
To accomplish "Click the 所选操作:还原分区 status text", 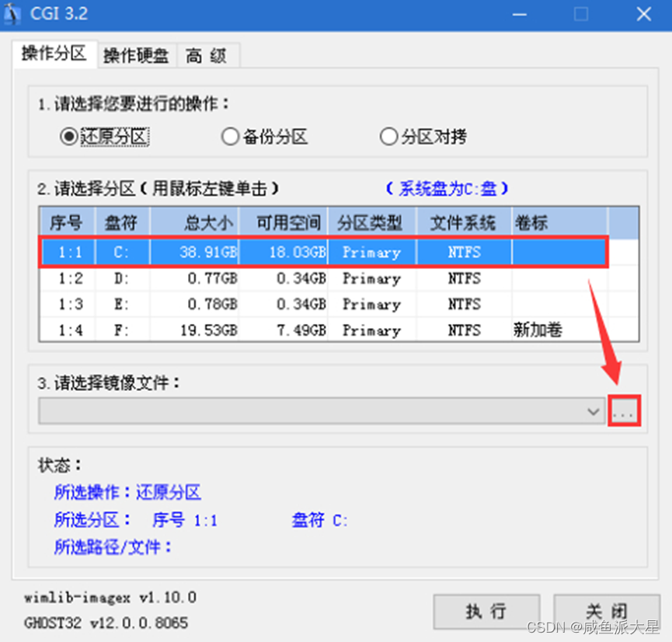I will 127,492.
